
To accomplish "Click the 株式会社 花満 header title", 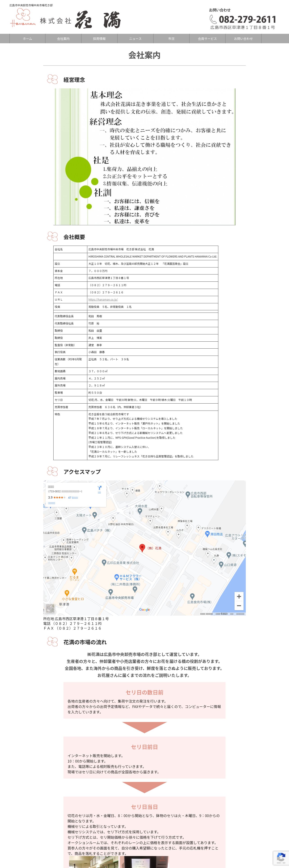I will tap(80, 20).
